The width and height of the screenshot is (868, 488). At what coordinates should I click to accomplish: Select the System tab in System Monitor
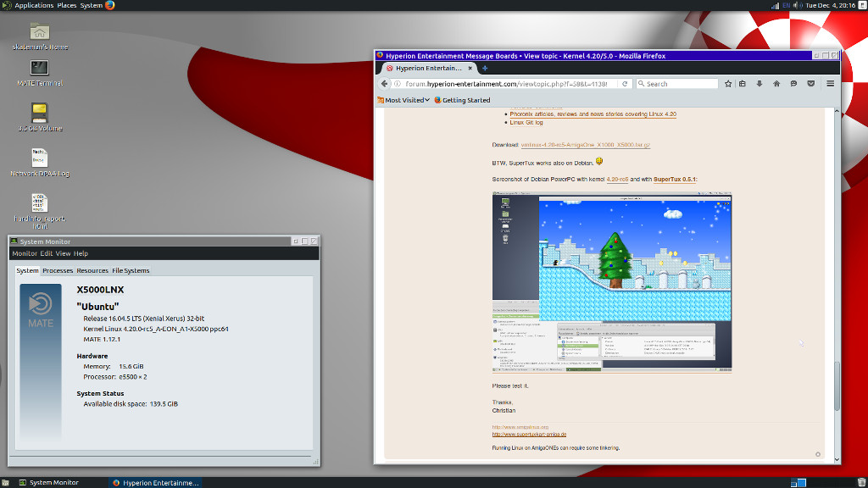point(27,270)
